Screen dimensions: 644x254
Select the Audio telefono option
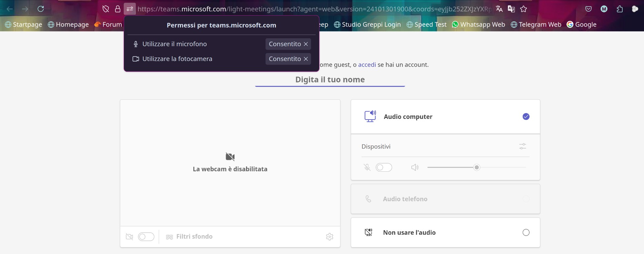(x=445, y=199)
